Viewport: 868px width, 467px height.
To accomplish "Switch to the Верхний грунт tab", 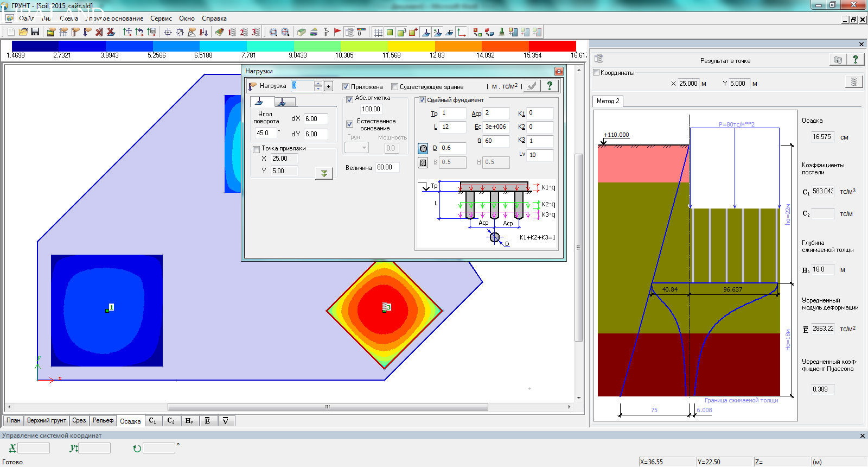I will (46, 421).
